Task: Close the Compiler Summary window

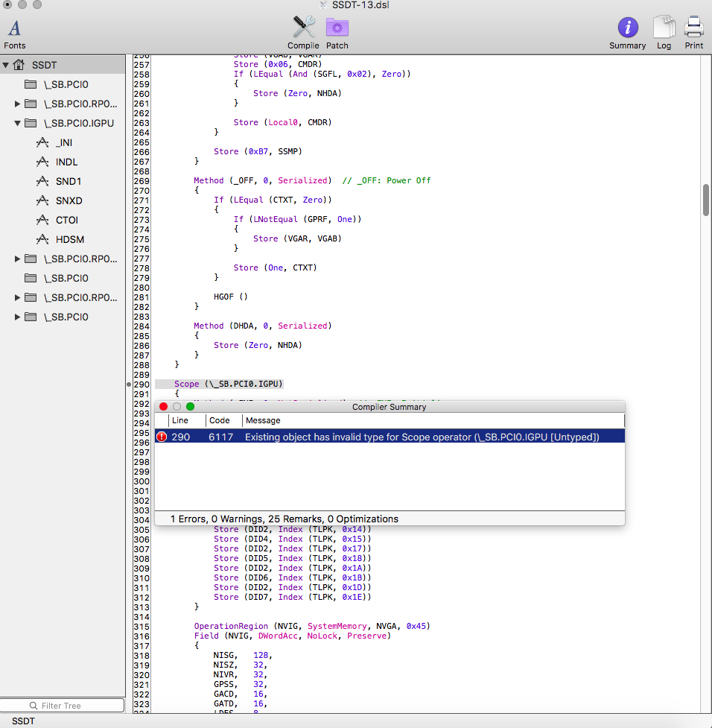Action: click(x=164, y=407)
